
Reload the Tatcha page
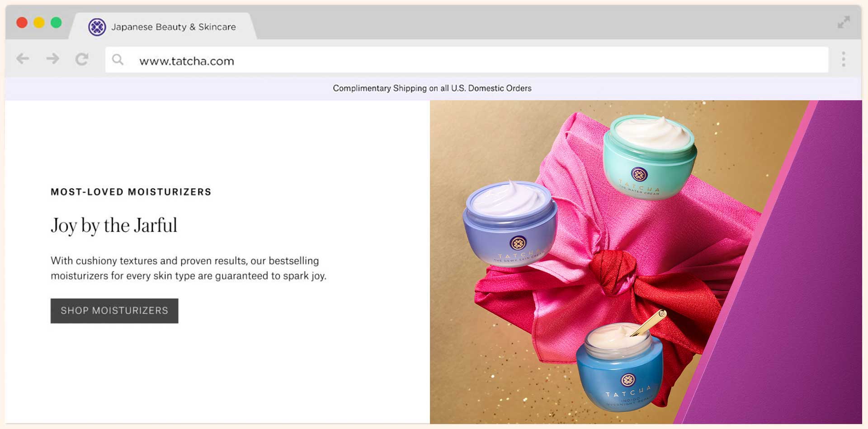pos(82,59)
